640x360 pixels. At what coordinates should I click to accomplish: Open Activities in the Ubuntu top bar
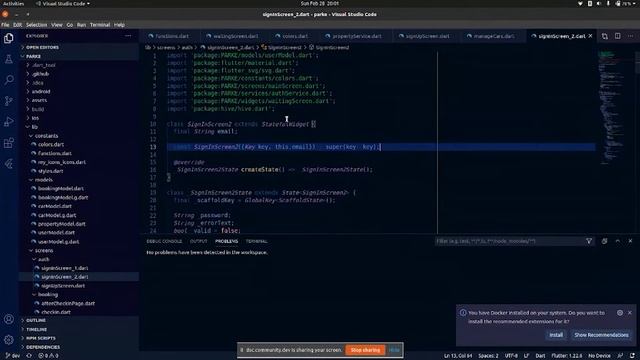[x=13, y=4]
